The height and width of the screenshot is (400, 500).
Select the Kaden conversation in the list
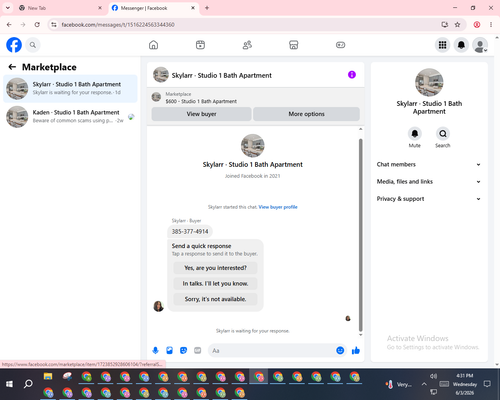pyautogui.click(x=70, y=117)
